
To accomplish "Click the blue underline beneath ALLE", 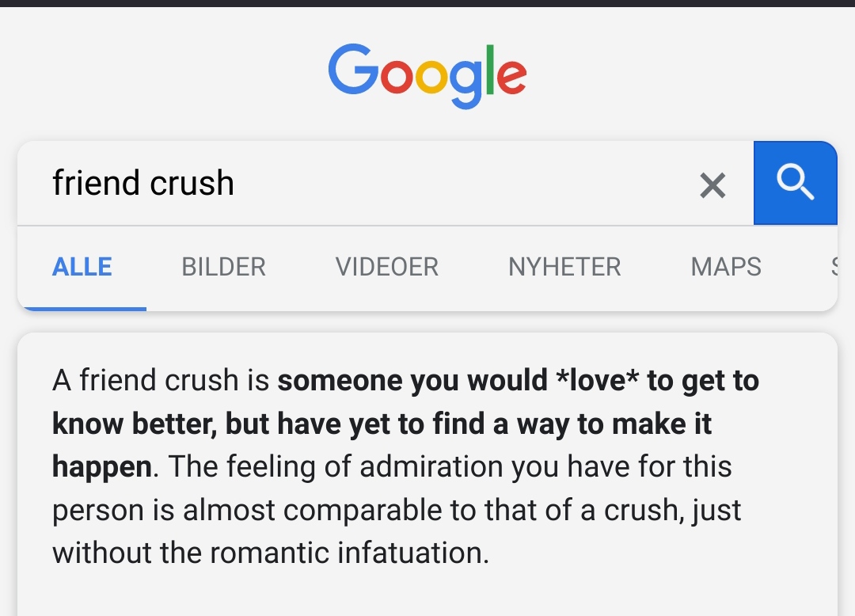I will point(82,309).
